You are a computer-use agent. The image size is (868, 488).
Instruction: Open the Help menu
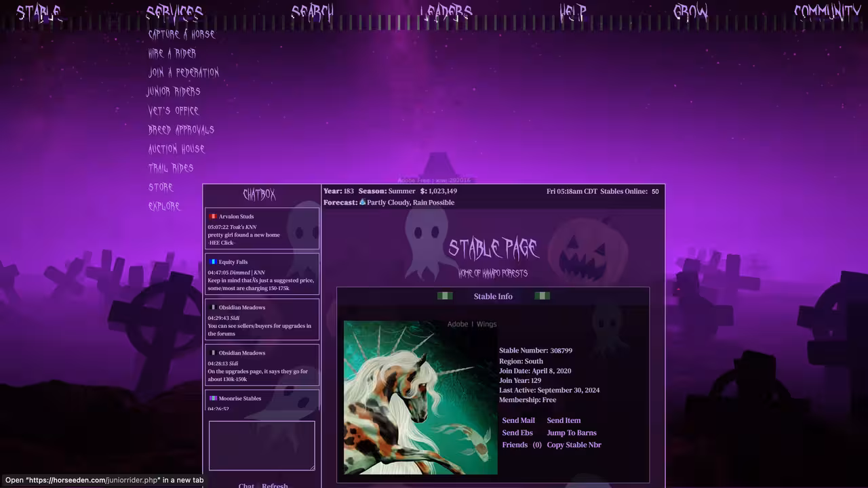point(573,13)
